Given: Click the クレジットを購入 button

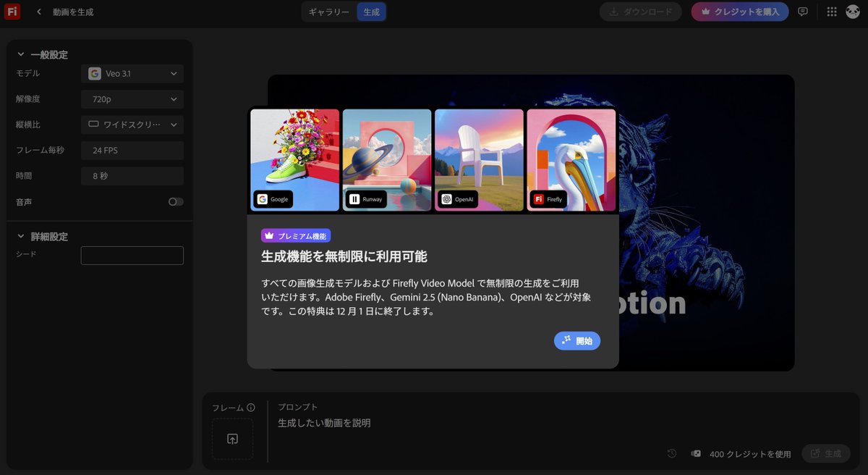Looking at the screenshot, I should point(739,12).
